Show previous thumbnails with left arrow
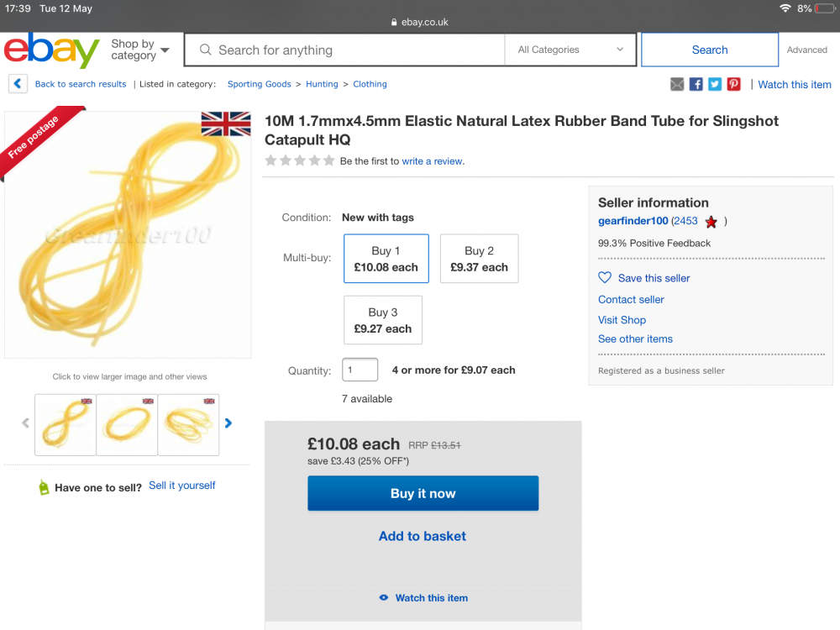Image resolution: width=840 pixels, height=630 pixels. [x=25, y=423]
